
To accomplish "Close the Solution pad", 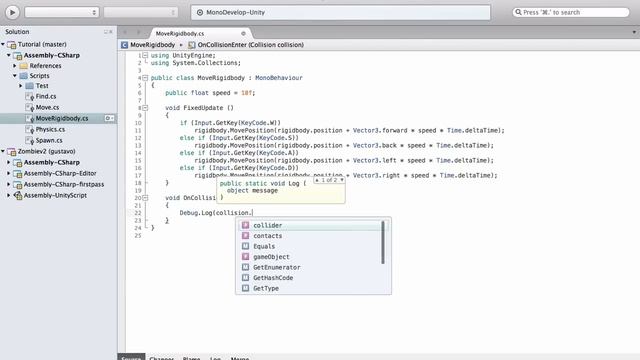I will [111, 32].
